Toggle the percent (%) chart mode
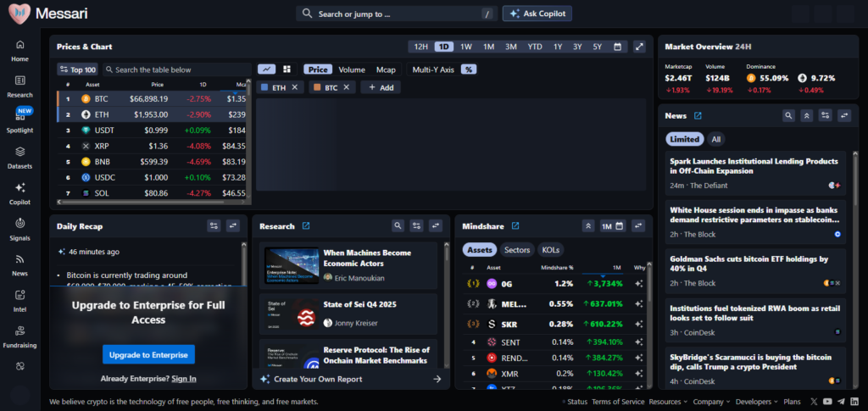 click(468, 69)
